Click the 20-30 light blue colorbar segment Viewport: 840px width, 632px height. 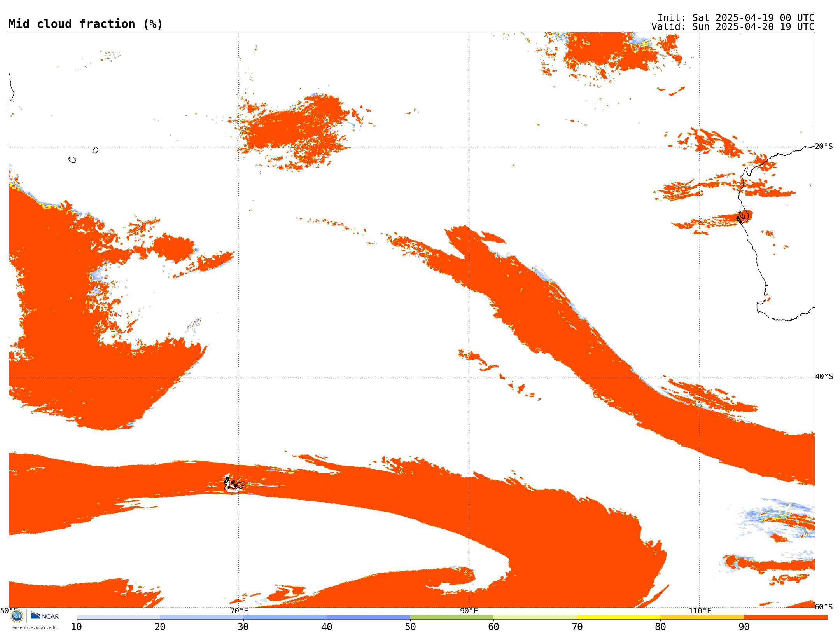201,617
